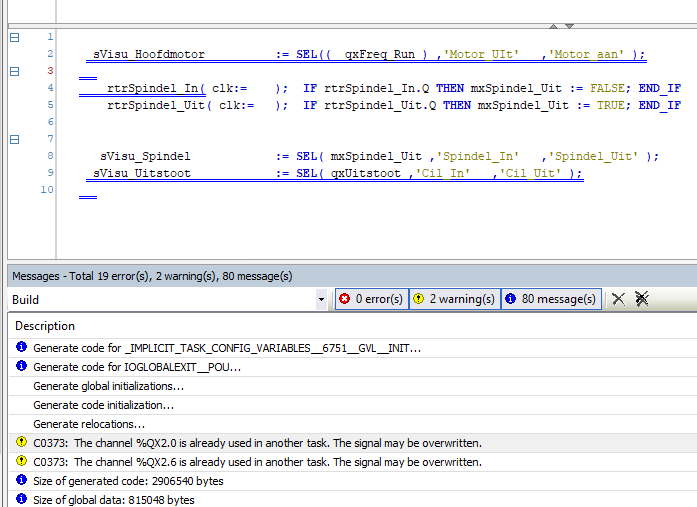
Task: Toggle the 2 warning(s) filter
Action: coord(453,299)
